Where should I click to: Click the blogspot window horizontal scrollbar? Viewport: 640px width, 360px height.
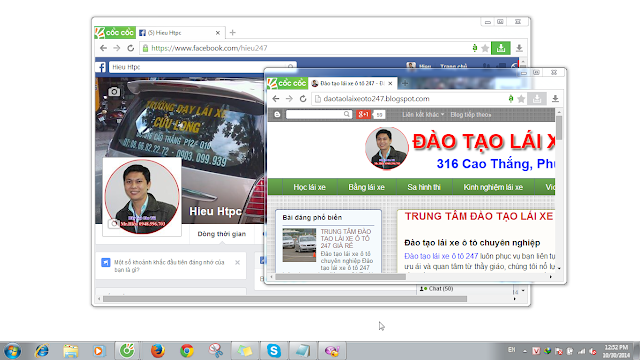[x=340, y=277]
